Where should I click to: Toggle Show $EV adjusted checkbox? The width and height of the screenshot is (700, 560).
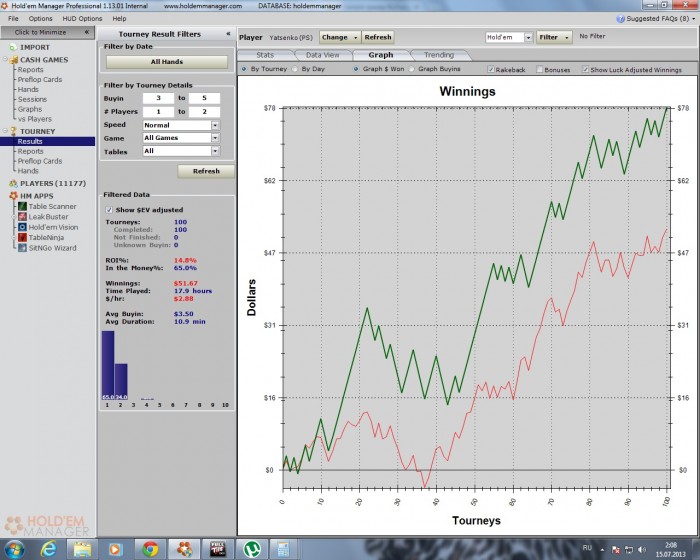[x=109, y=210]
